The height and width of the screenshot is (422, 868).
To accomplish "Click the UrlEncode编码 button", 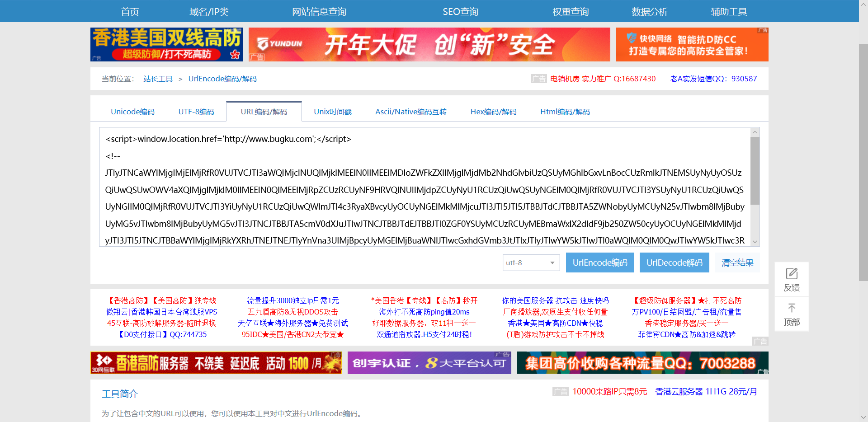I will coord(600,263).
